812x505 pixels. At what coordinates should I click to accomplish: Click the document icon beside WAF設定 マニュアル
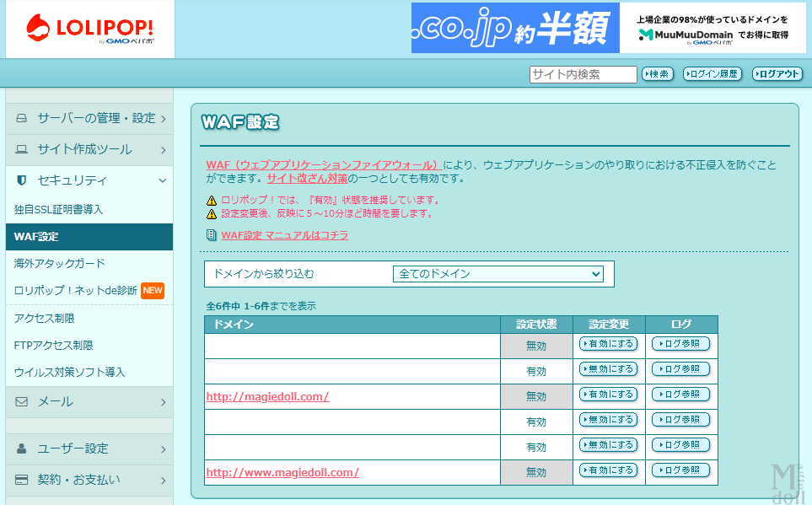[x=211, y=236]
